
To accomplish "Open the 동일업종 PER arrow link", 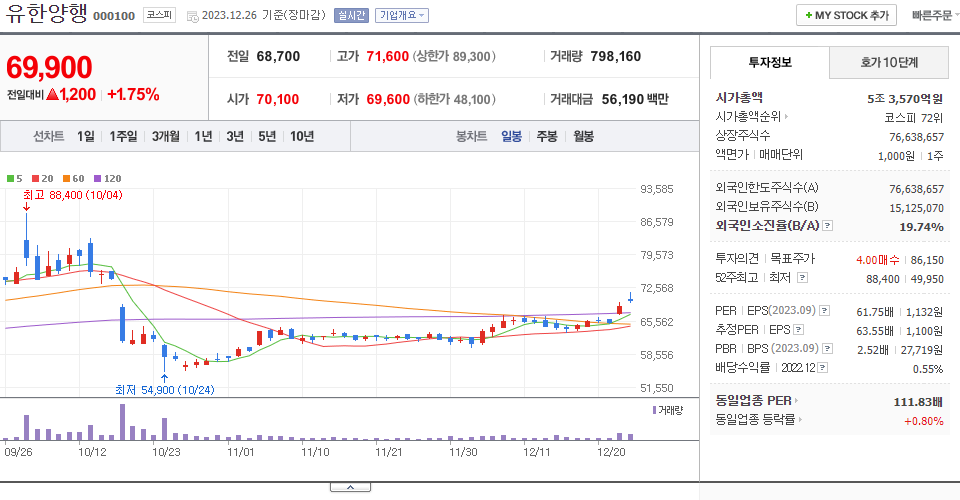I will click(x=757, y=401).
